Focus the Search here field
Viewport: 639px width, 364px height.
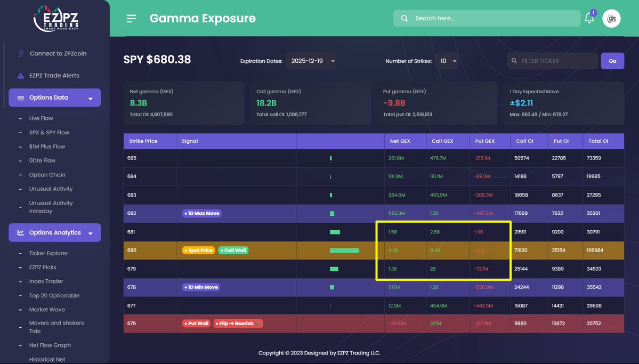click(x=487, y=18)
